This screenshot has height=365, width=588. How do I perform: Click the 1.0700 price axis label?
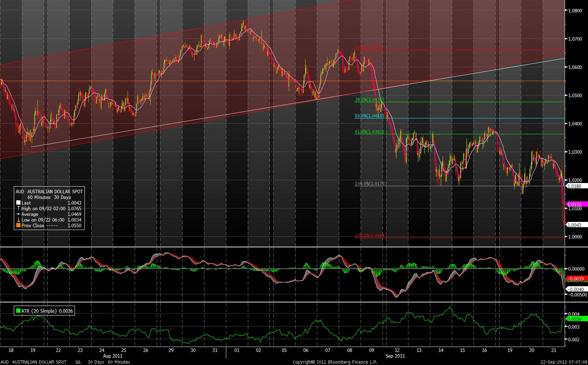tap(575, 39)
